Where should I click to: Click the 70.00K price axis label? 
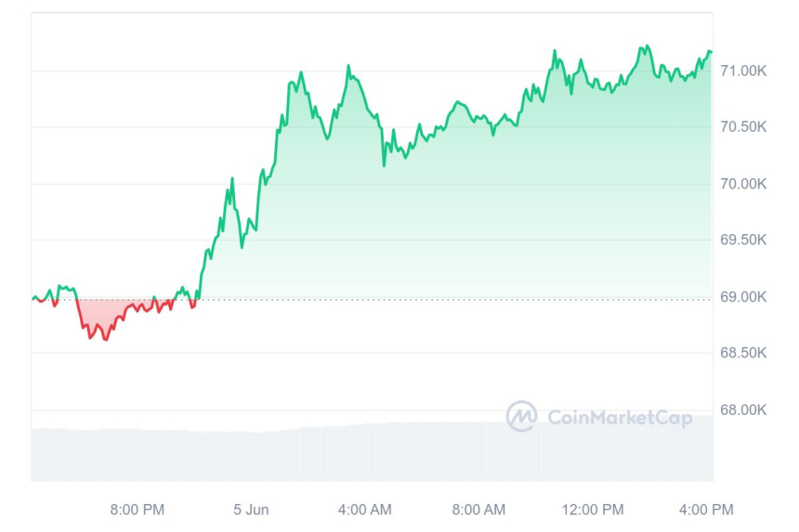(x=743, y=184)
